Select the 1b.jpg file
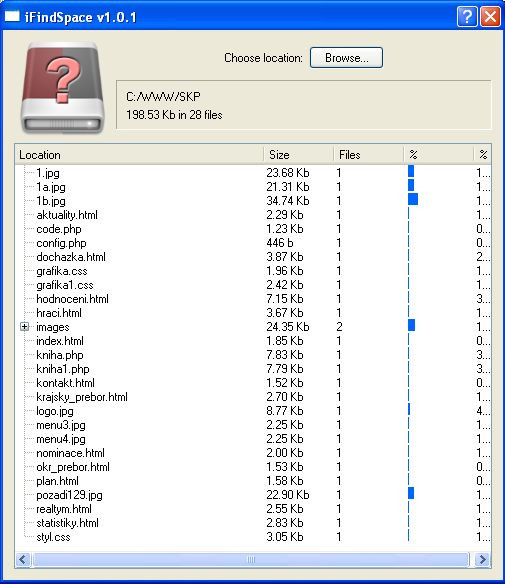 pyautogui.click(x=51, y=201)
